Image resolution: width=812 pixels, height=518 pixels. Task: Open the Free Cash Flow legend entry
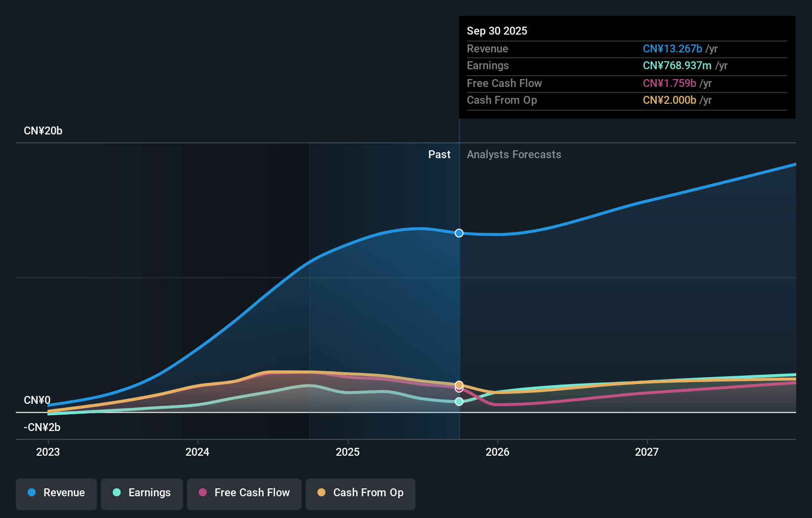click(244, 493)
